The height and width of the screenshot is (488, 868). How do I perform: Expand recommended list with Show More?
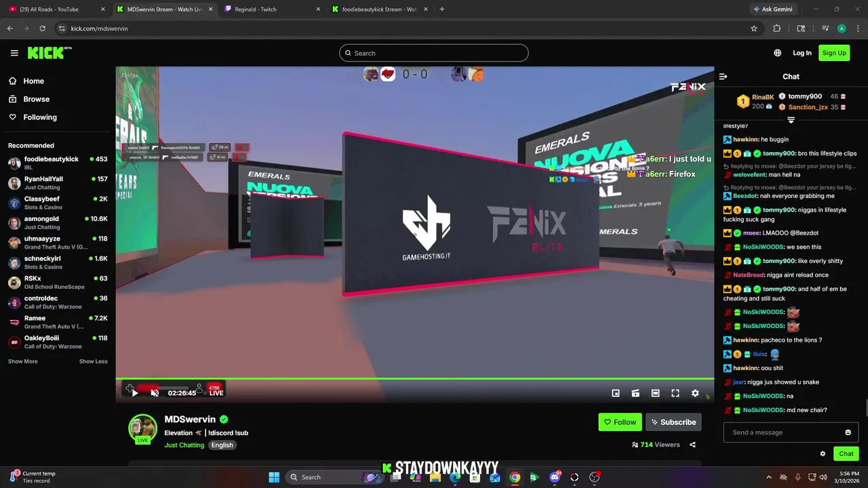coord(22,361)
